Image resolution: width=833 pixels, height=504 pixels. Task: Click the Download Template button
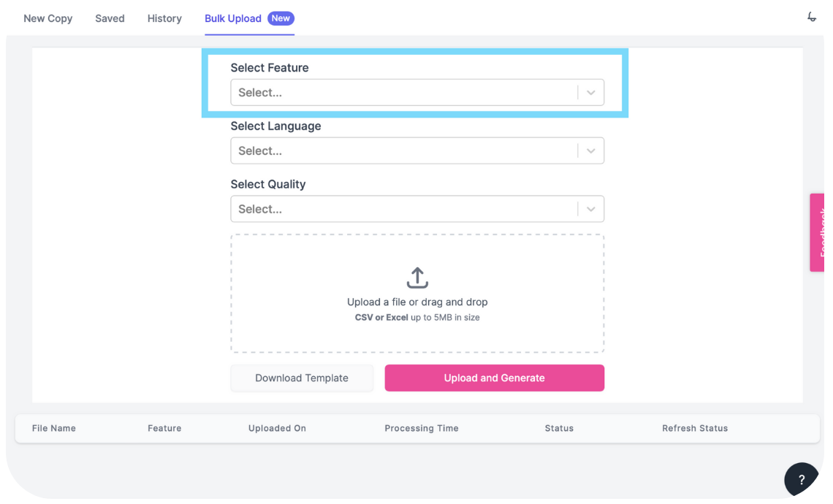[302, 378]
